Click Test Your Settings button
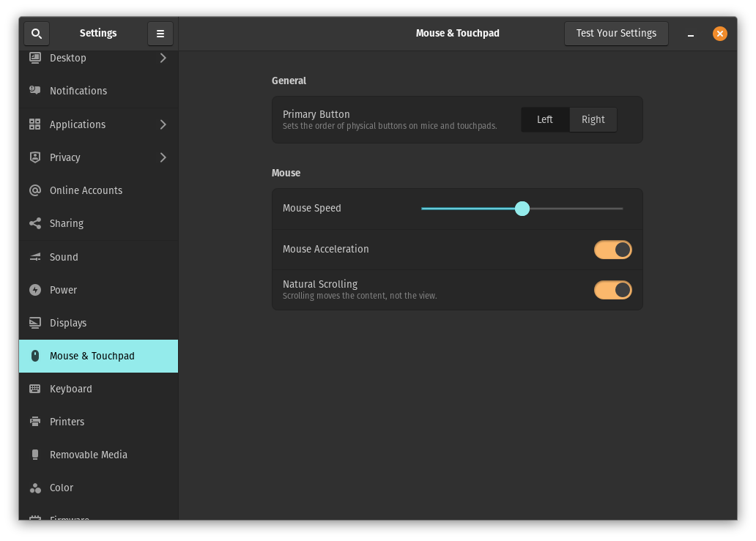 (x=616, y=33)
